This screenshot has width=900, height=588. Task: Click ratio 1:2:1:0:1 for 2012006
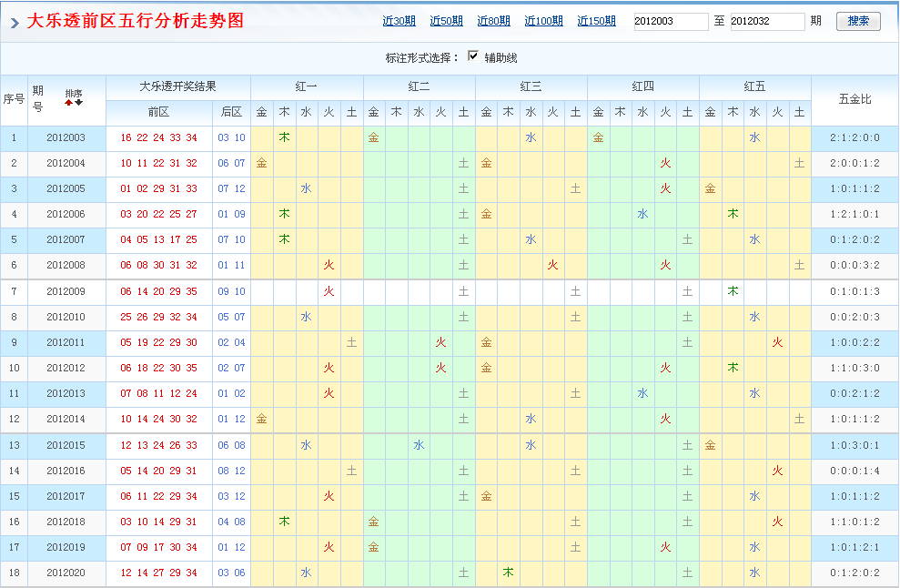click(x=854, y=214)
